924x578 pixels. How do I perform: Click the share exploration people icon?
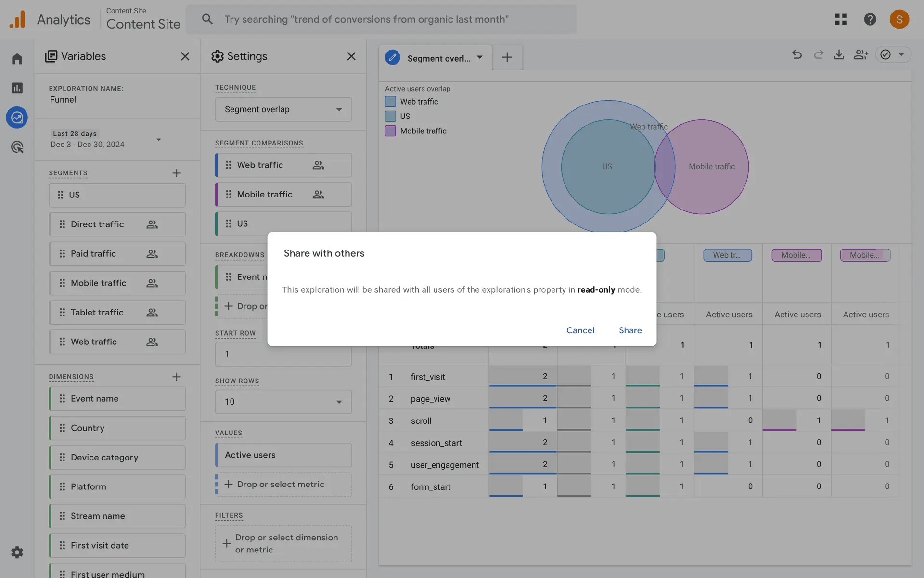click(860, 55)
